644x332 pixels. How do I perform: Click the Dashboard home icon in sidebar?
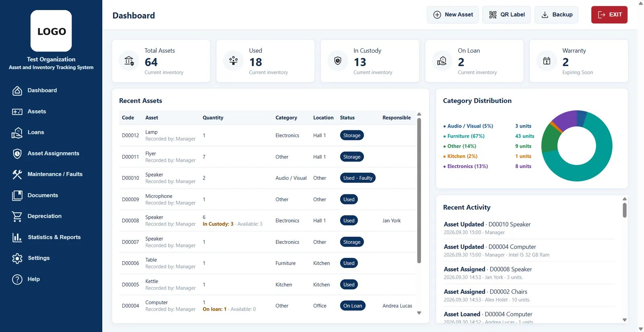pyautogui.click(x=17, y=91)
